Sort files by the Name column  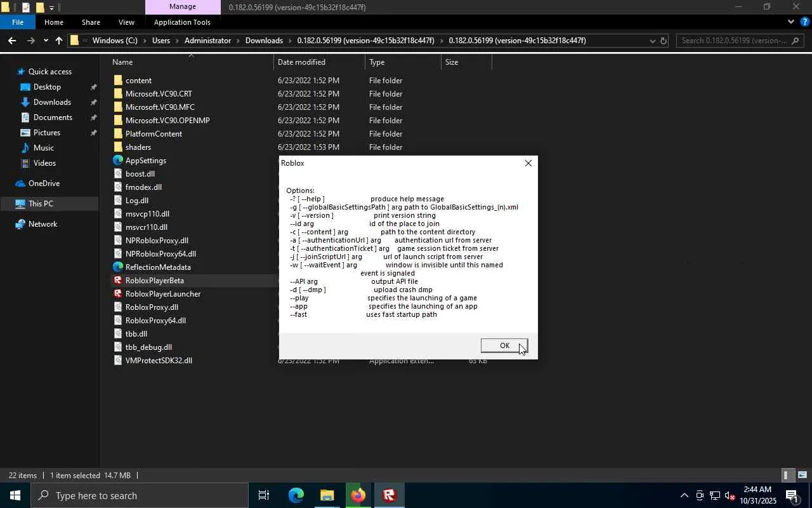point(122,62)
